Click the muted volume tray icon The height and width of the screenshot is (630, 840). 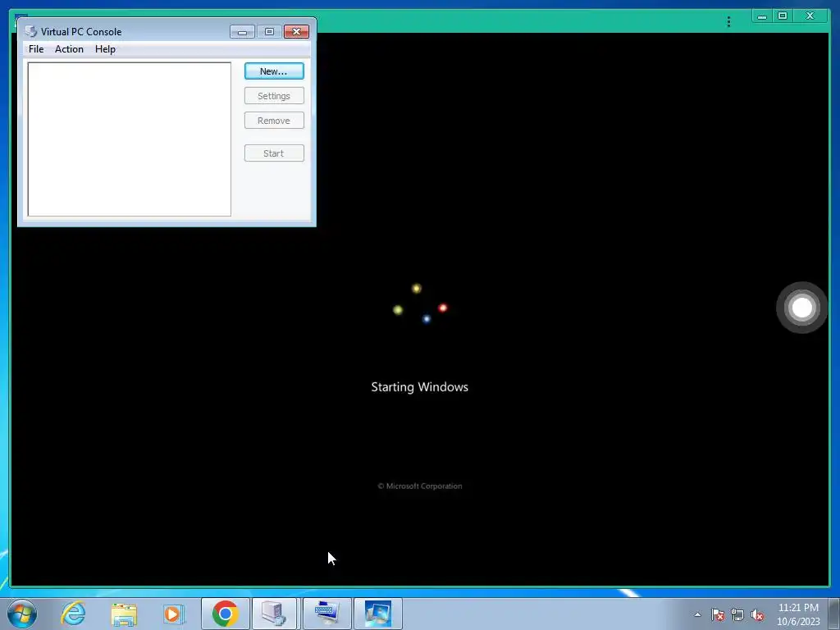[x=757, y=614]
